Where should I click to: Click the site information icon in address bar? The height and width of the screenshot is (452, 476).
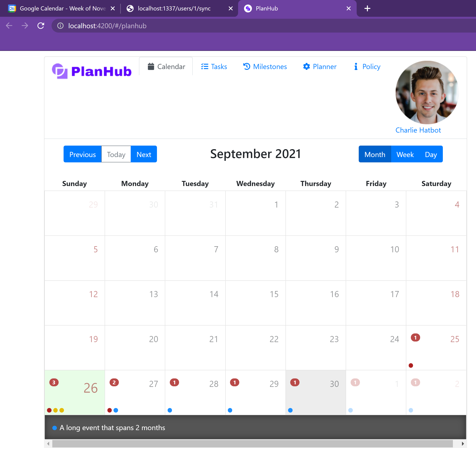[60, 26]
